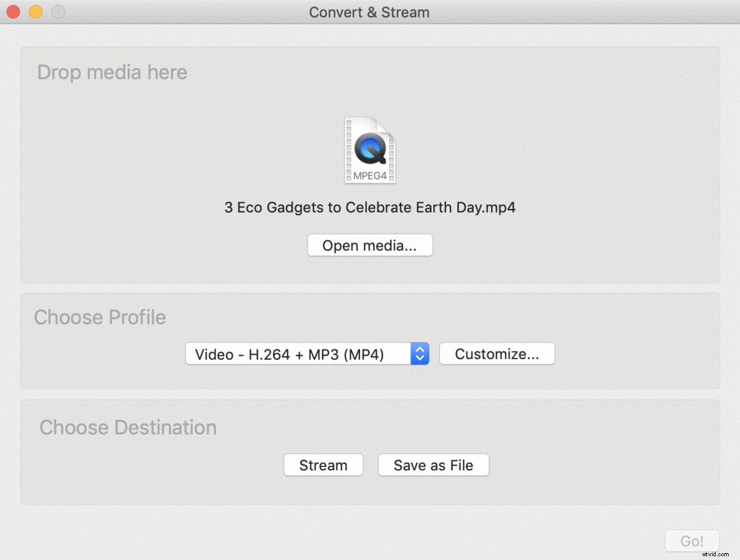Click the 3 Eco Gadgets file name text

pyautogui.click(x=369, y=207)
